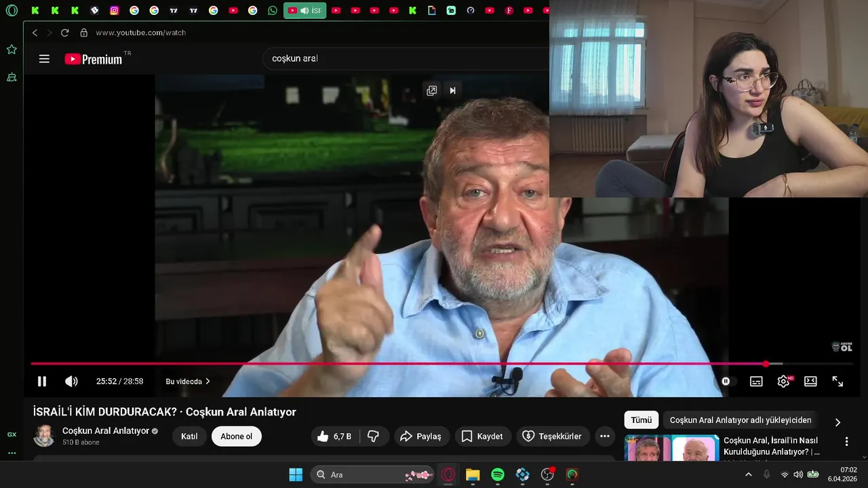Open more actions three-dot menu
This screenshot has height=488, width=868.
605,436
